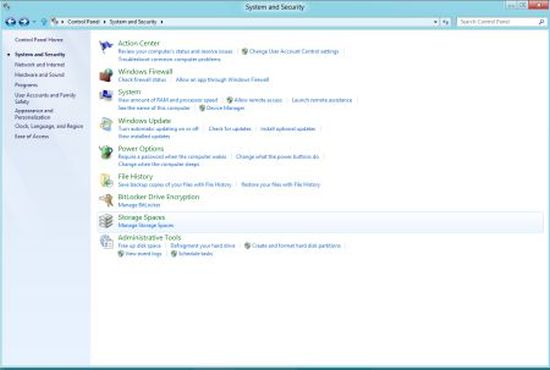Click the BitLocker keys icon
550x370 pixels.
pyautogui.click(x=106, y=200)
